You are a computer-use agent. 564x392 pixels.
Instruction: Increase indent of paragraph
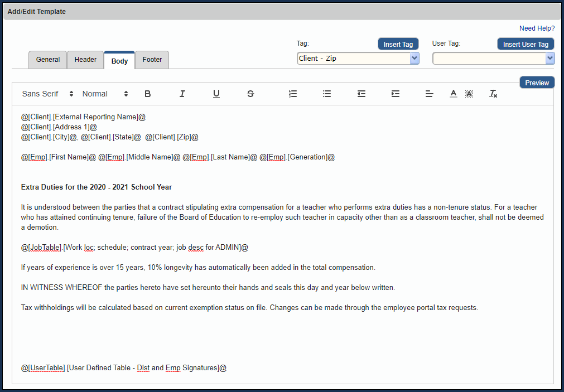pos(396,94)
